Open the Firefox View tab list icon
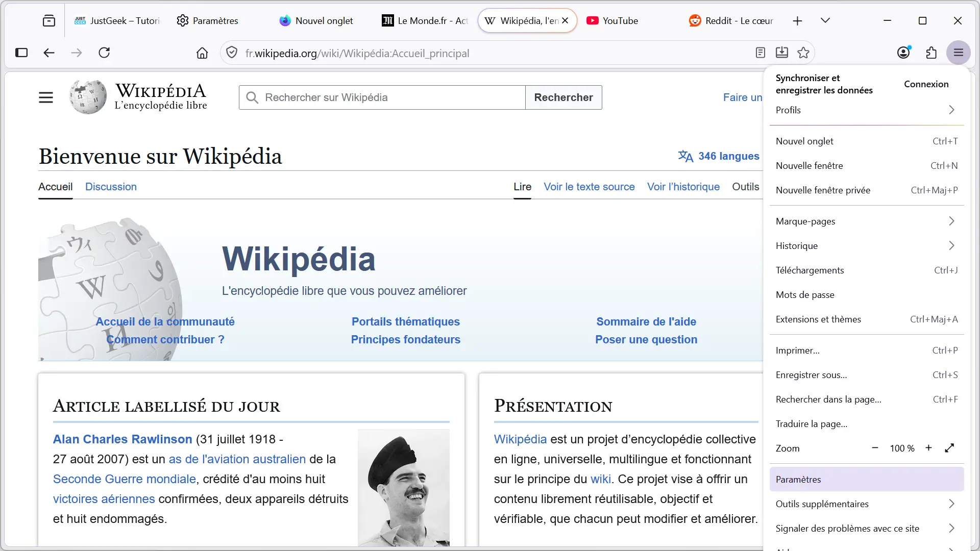 click(x=49, y=21)
